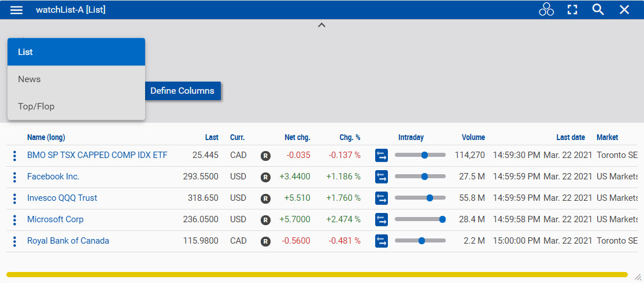Sort by Net chg. column header
Screen dimensions: 644x283
pos(297,137)
